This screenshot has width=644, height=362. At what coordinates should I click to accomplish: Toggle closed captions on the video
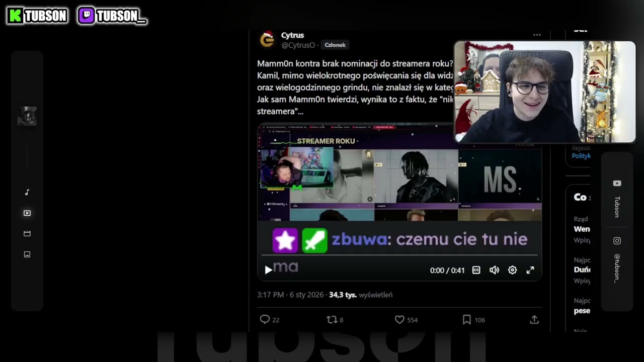[x=476, y=270]
